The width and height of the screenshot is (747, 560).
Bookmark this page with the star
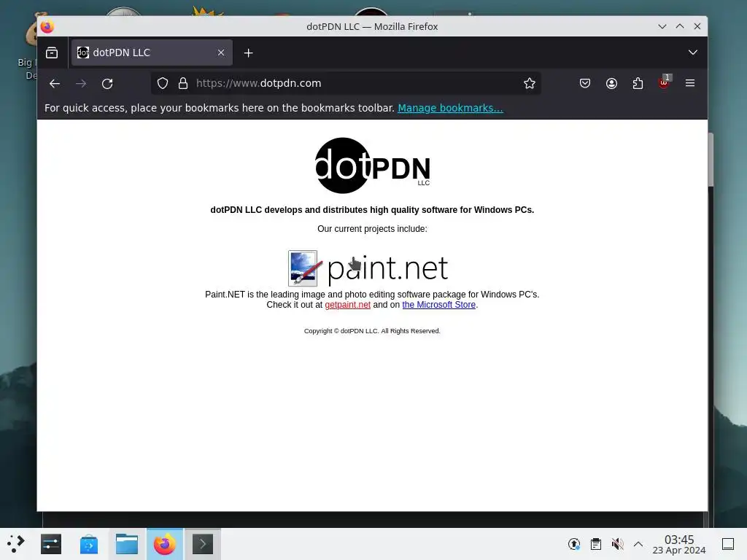530,83
